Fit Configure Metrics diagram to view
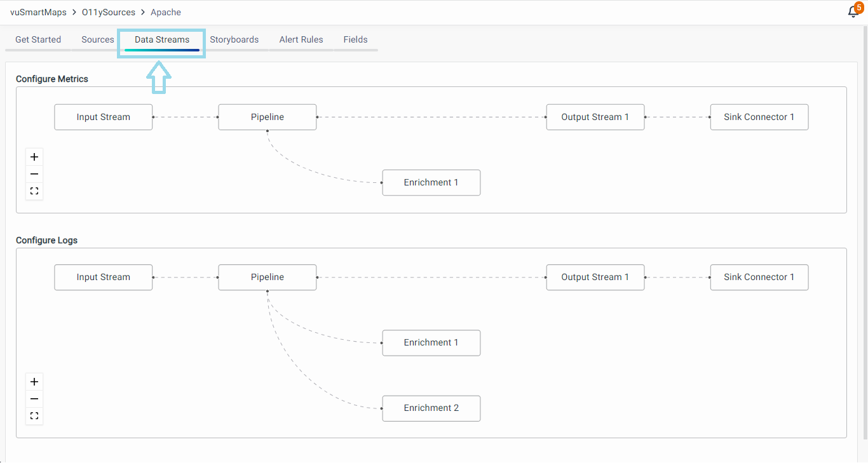 tap(34, 191)
